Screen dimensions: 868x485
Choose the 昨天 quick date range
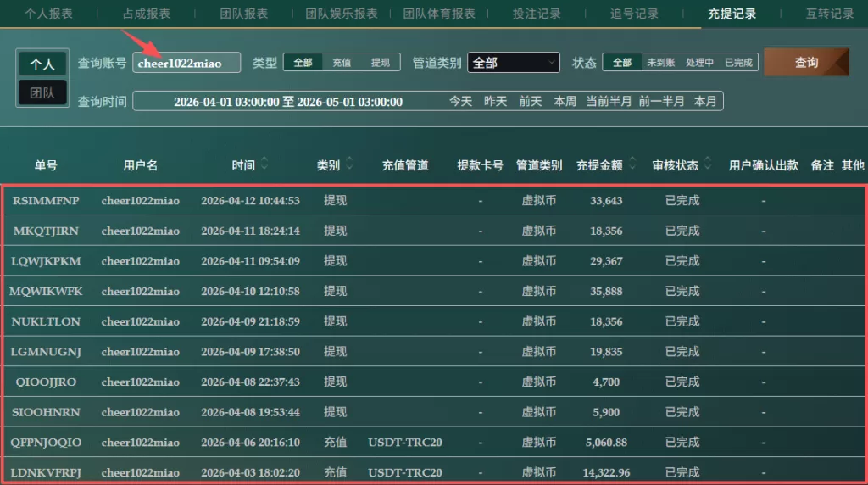click(496, 101)
